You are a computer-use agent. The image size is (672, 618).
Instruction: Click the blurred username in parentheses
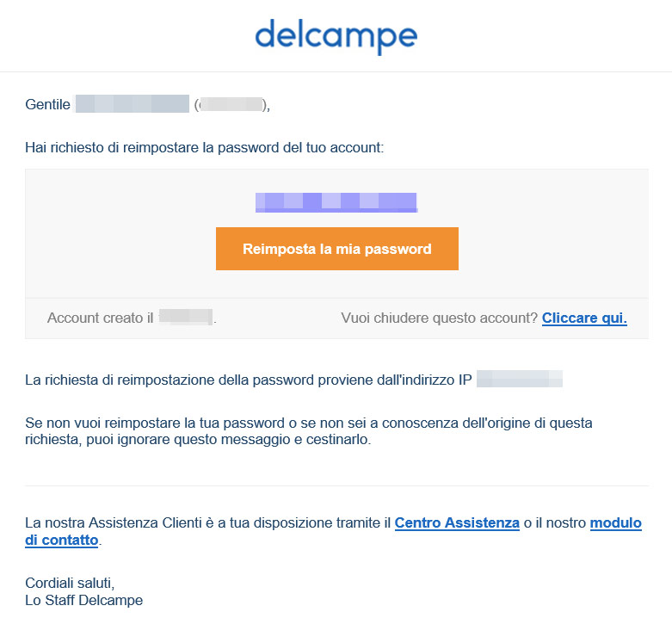coord(231,104)
